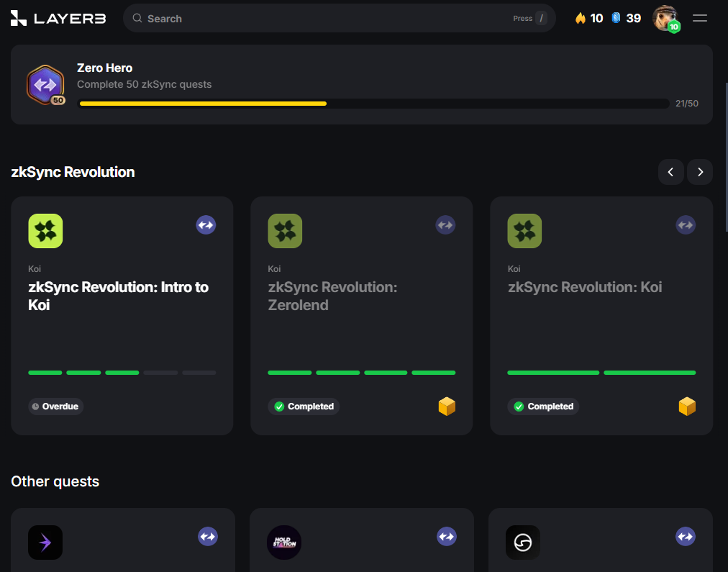Click Koi logo on zkSync Revolution: Koi card

pos(524,231)
